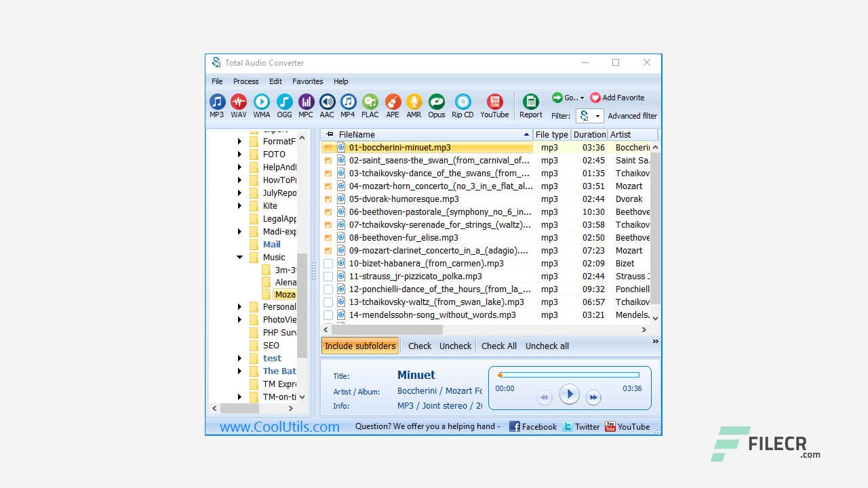The image size is (868, 488).
Task: Click the OGG converter icon
Action: point(283,102)
